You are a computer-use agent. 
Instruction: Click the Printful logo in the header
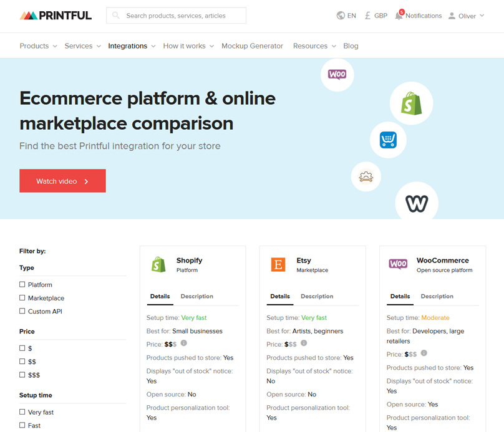pos(56,16)
